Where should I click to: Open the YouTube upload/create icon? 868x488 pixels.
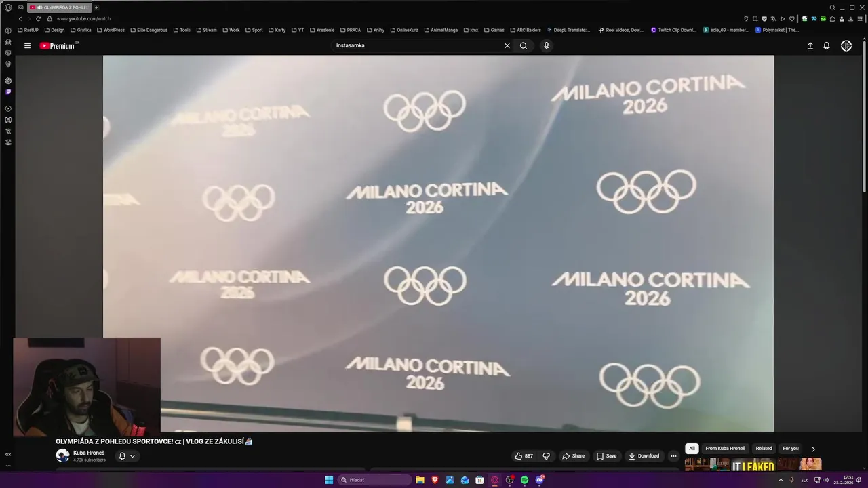[x=810, y=46]
